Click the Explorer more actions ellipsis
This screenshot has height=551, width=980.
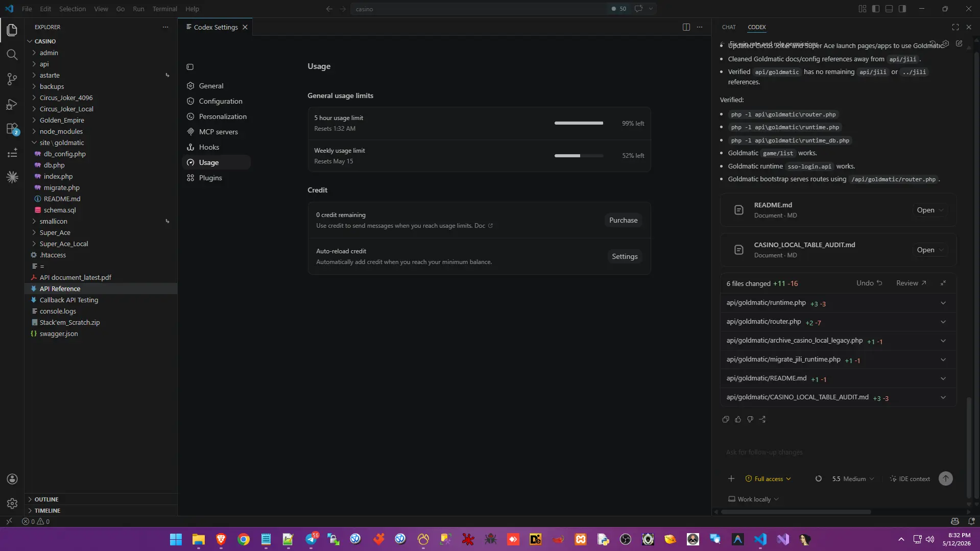(165, 27)
